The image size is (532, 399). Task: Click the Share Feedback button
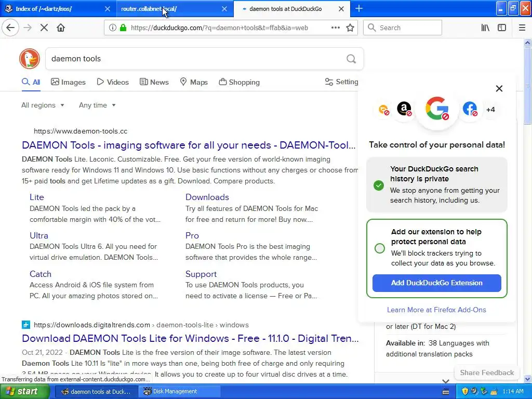click(x=487, y=373)
